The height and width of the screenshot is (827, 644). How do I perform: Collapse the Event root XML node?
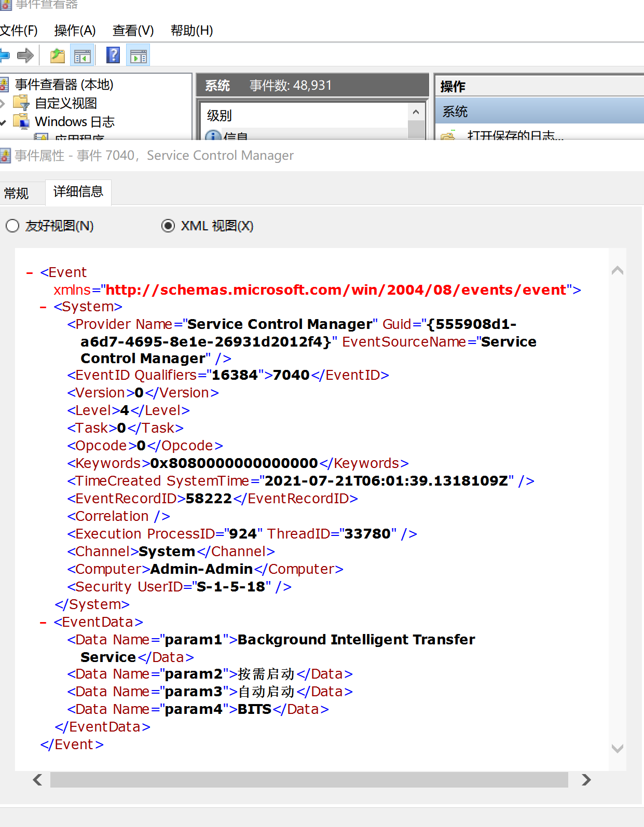click(30, 273)
